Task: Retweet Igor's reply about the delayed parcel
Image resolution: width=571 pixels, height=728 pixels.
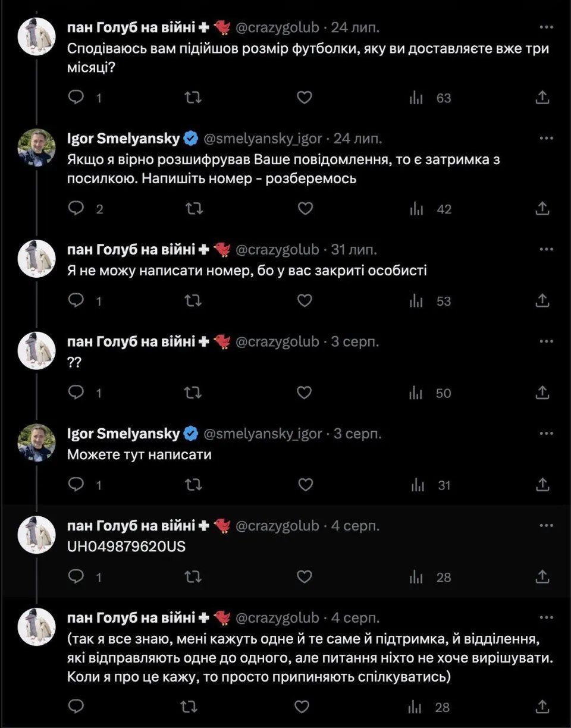Action: tap(194, 209)
